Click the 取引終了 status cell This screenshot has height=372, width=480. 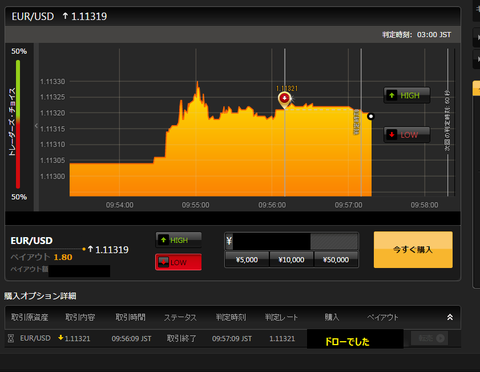(181, 339)
